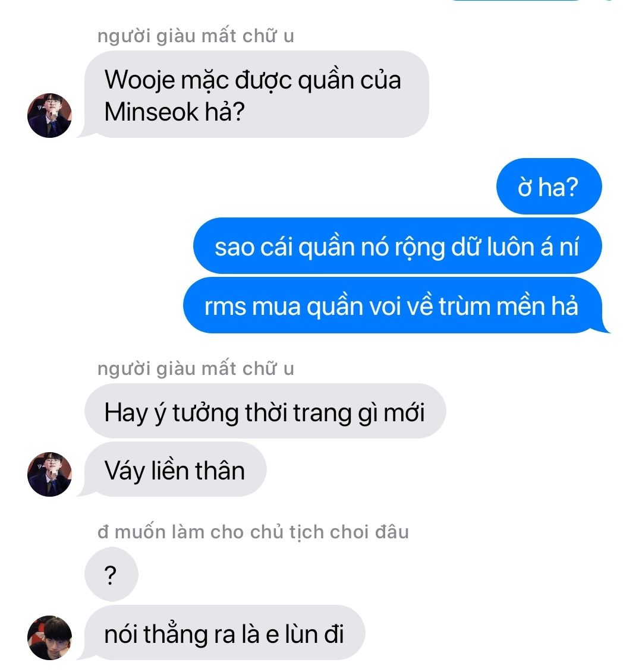Tap the Váy liền thân message bubble

tap(175, 469)
